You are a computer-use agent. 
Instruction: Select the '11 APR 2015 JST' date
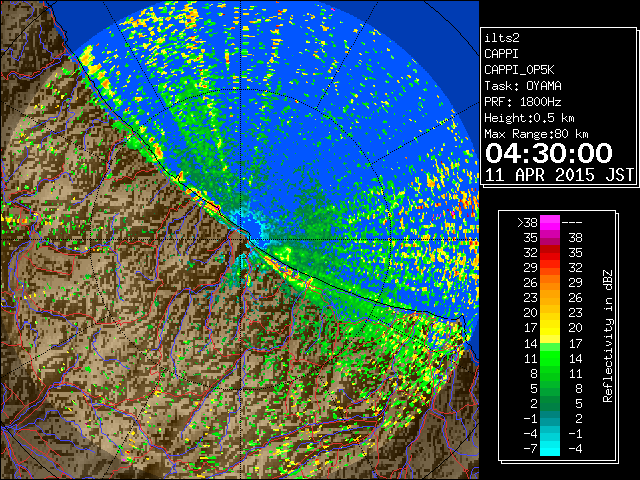[559, 175]
